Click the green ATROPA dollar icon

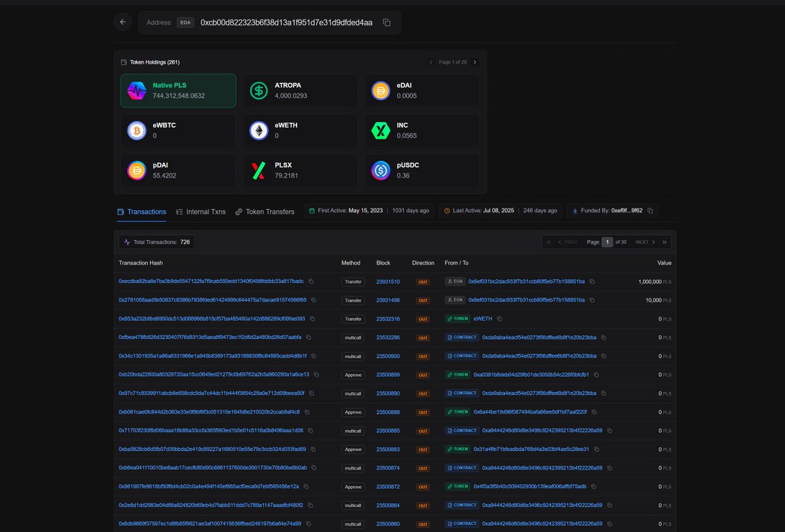point(258,90)
